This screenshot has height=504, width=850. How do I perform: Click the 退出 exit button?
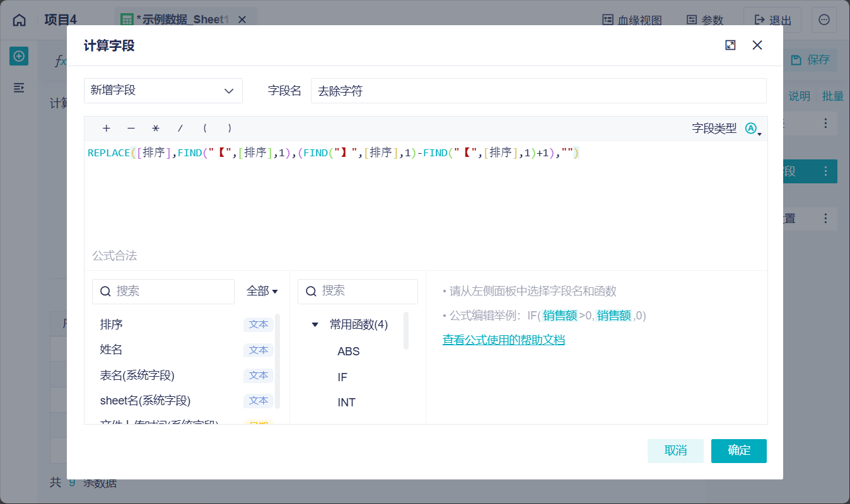[x=772, y=20]
